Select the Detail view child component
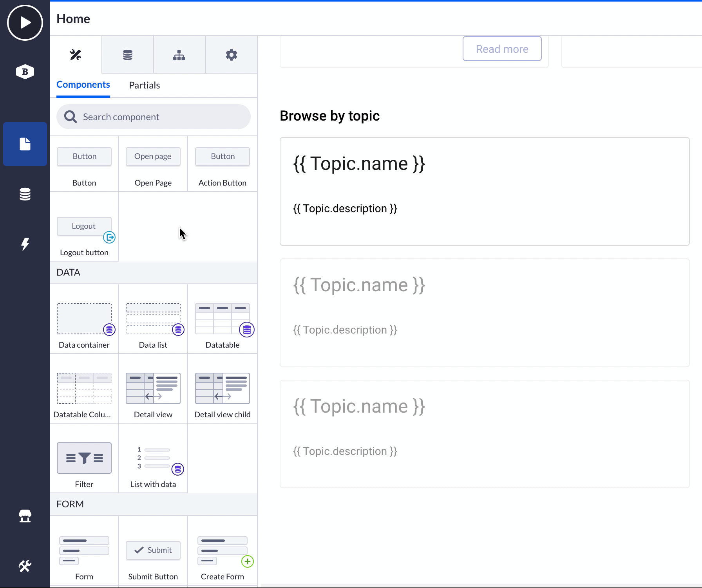 click(x=223, y=389)
